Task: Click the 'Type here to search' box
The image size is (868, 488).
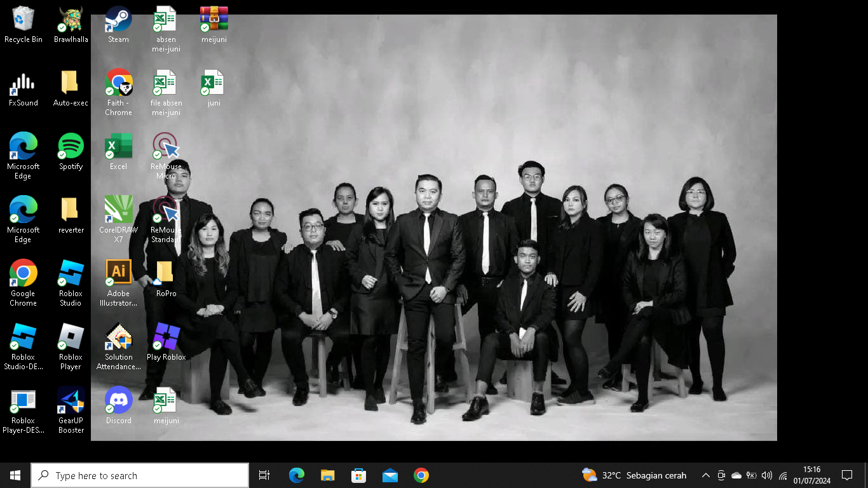Action: tap(140, 475)
